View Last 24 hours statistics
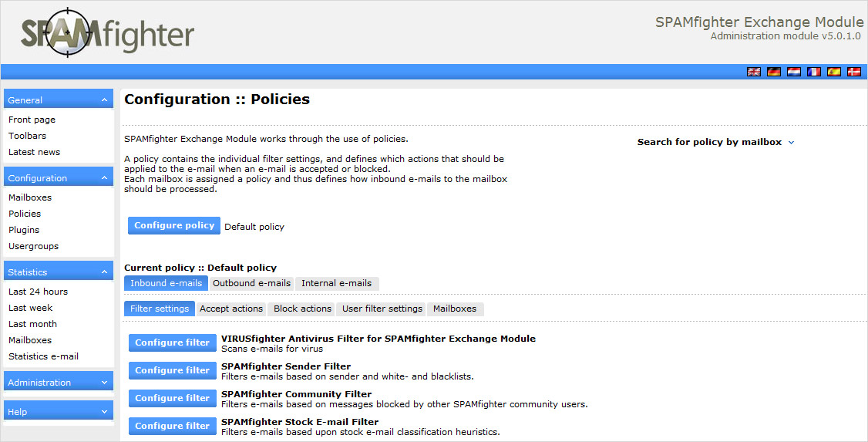 click(x=39, y=292)
